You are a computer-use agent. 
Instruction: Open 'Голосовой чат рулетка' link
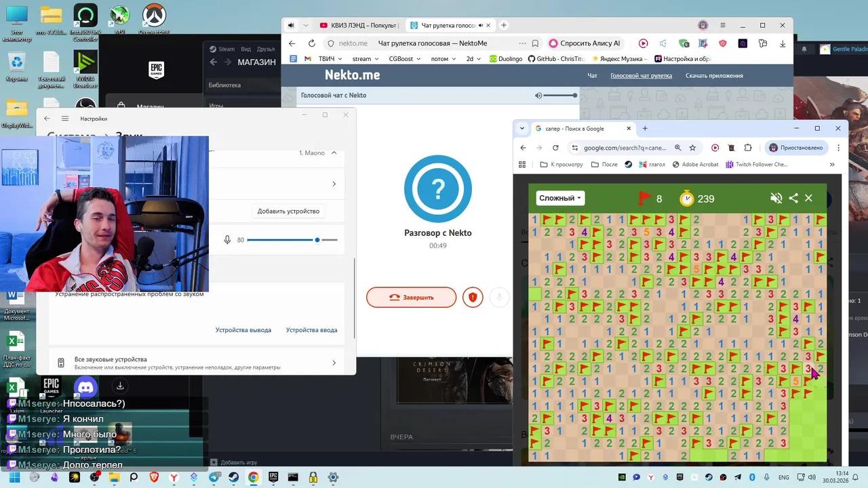click(641, 76)
